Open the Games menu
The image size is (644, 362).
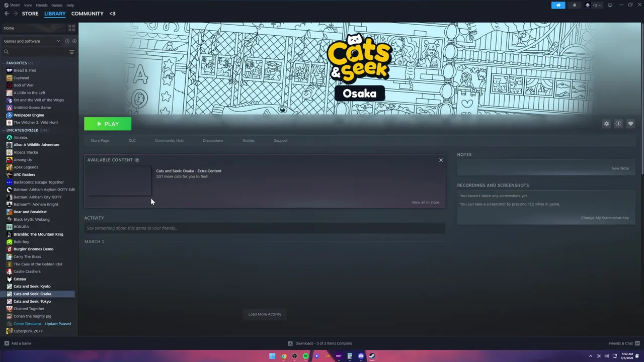click(57, 5)
